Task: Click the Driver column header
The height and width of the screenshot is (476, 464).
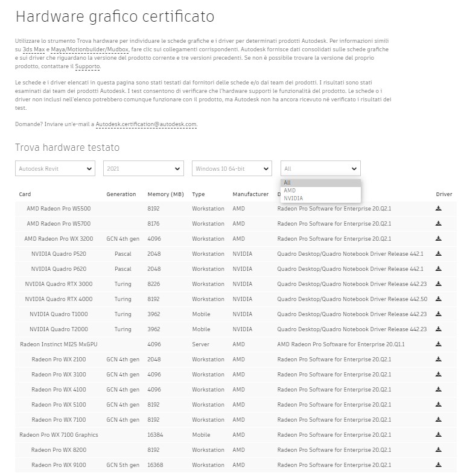Action: click(x=444, y=194)
